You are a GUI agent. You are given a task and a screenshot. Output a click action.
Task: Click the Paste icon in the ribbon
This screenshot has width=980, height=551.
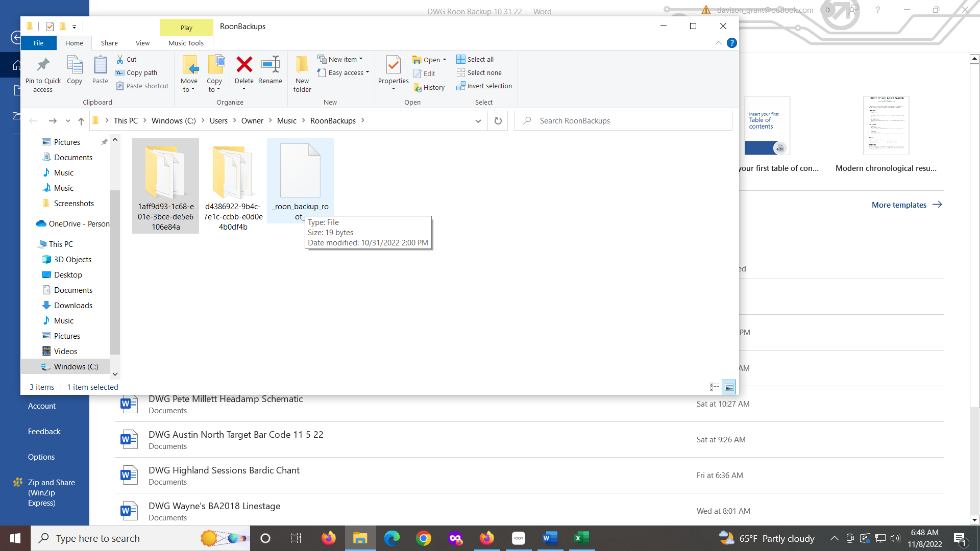click(100, 65)
